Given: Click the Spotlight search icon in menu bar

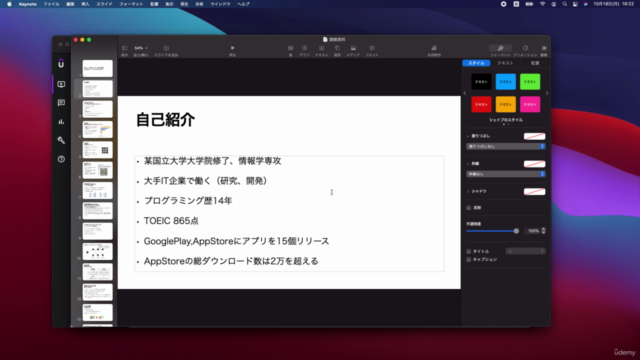Looking at the screenshot, I should pyautogui.click(x=564, y=4).
